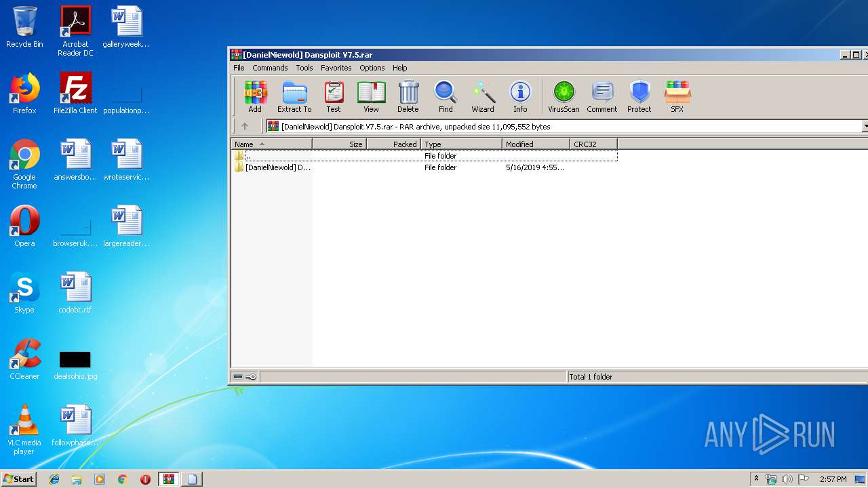Viewport: 868px width, 488px height.
Task: Click the drive/key icon in the status bar
Action: [x=245, y=377]
